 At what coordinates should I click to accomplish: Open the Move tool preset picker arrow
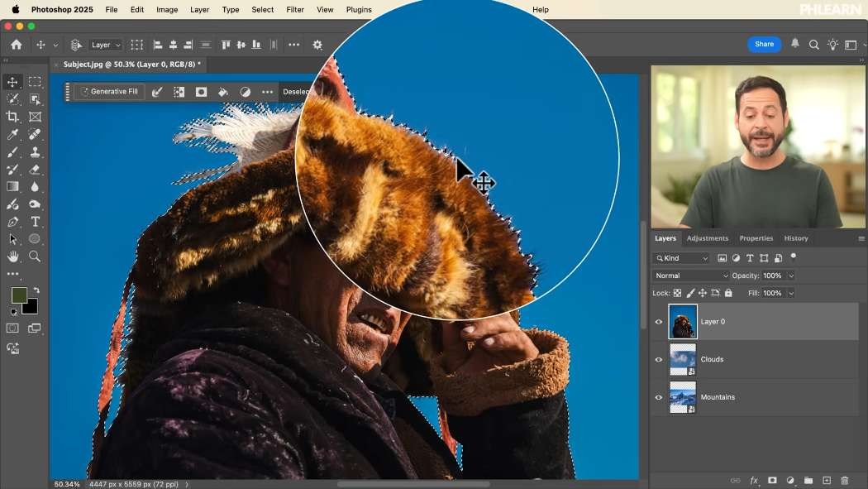pos(55,45)
